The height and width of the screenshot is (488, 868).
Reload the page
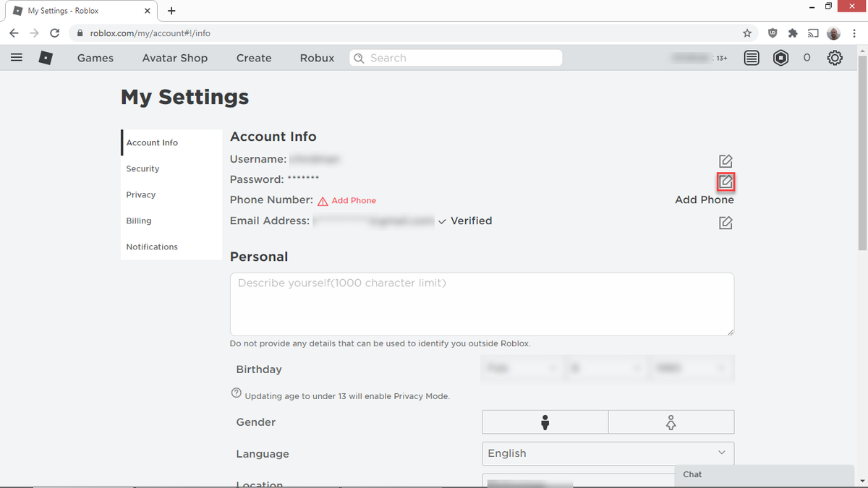pyautogui.click(x=55, y=33)
